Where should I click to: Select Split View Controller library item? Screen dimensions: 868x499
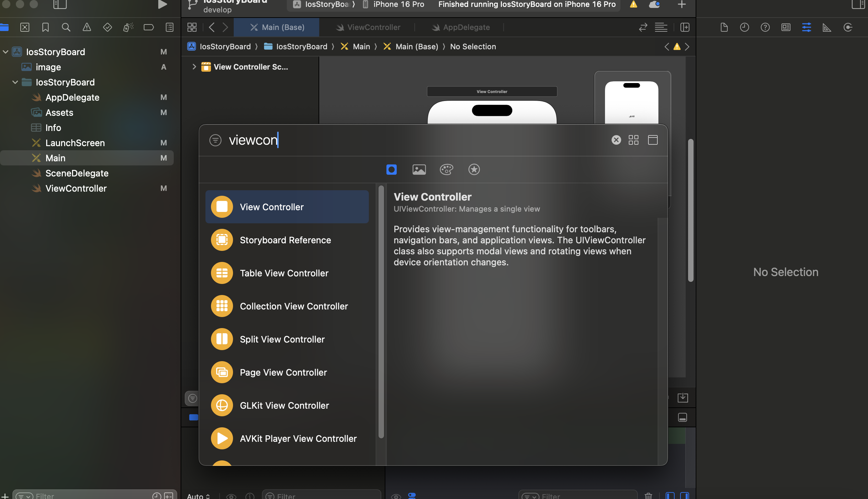287,339
